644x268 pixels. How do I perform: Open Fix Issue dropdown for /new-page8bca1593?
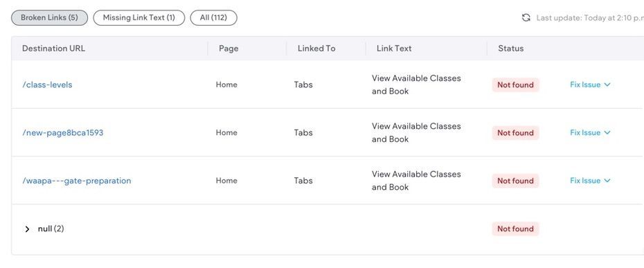click(x=590, y=133)
